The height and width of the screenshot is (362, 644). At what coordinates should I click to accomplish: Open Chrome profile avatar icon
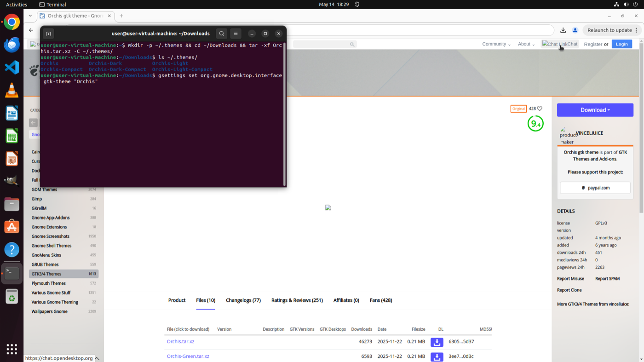(575, 30)
